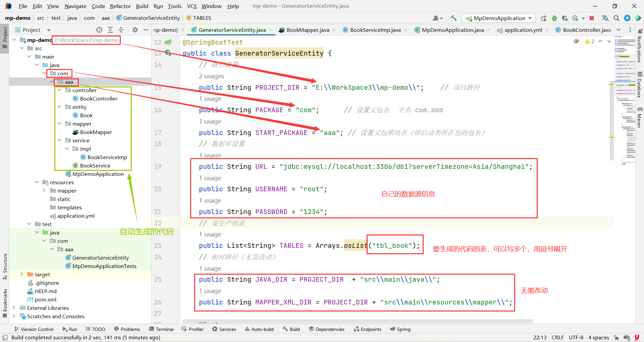Viewport: 644px width, 342px height.
Task: Click the UTF-8 encoding in status bar
Action: tap(576, 337)
